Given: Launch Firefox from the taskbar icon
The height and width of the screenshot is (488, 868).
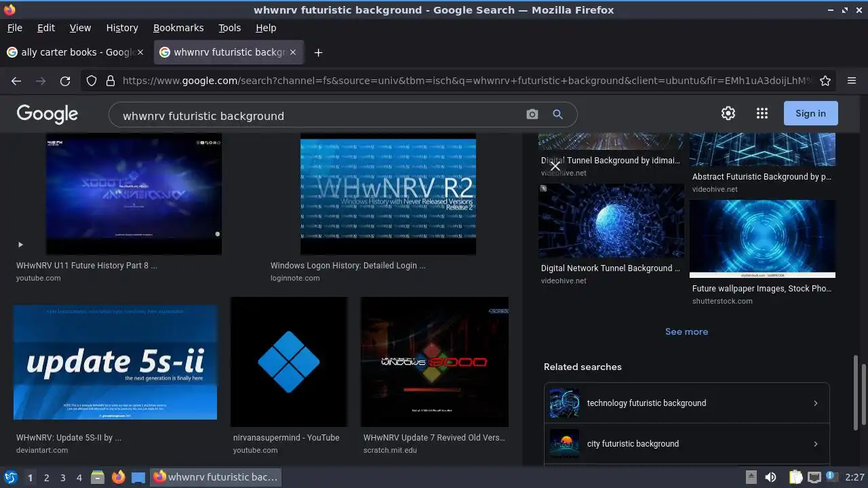Looking at the screenshot, I should point(119,477).
